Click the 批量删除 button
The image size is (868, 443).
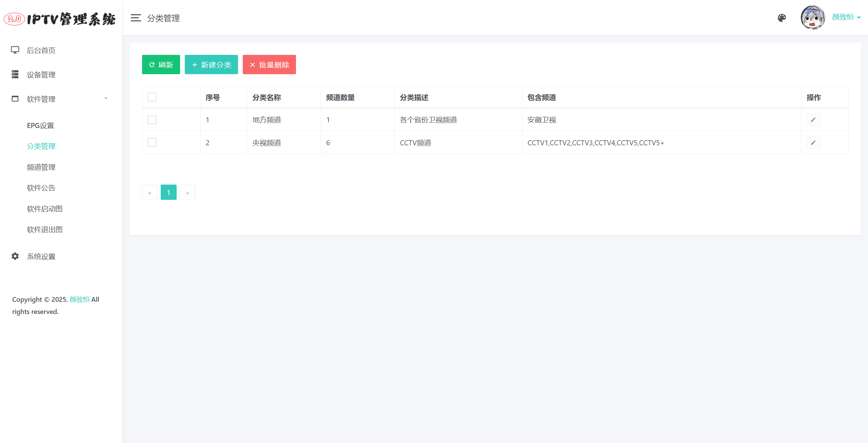(269, 64)
